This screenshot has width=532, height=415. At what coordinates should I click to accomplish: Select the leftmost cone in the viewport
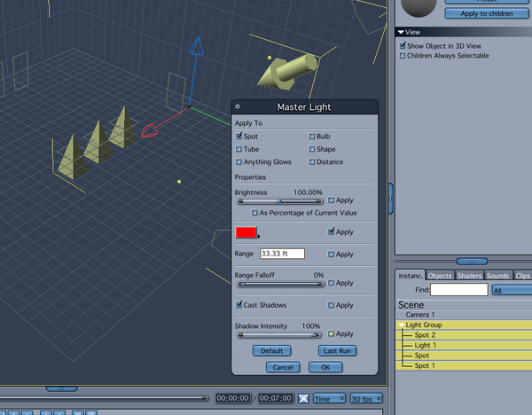(x=73, y=156)
